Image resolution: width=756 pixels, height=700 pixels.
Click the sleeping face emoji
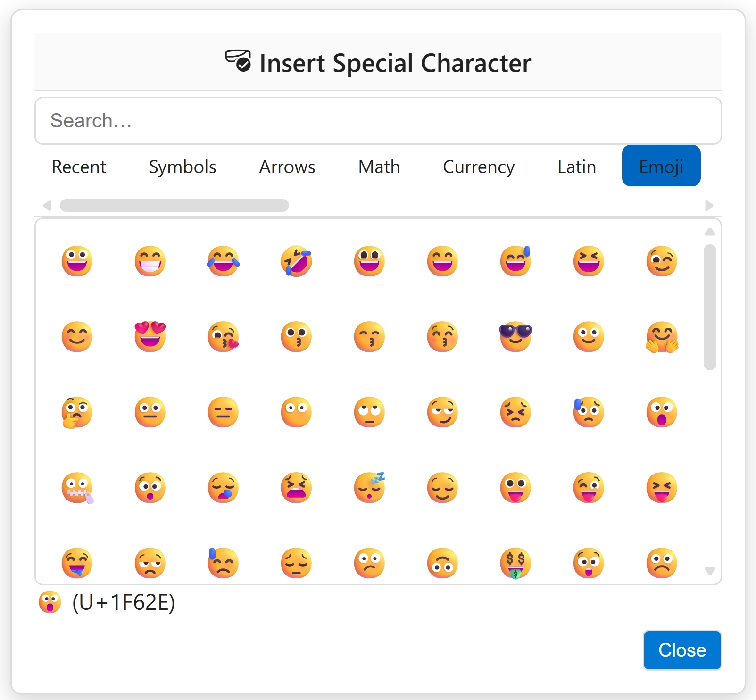click(369, 487)
